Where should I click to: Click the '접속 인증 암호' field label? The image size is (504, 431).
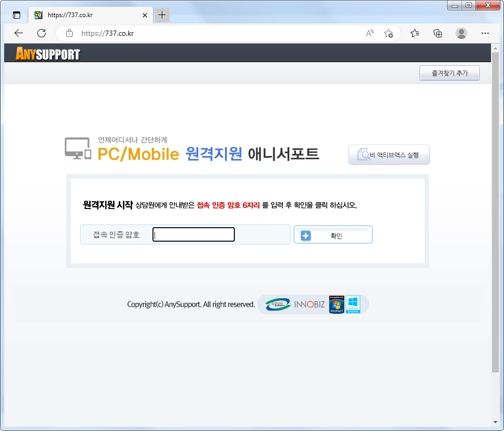(116, 234)
